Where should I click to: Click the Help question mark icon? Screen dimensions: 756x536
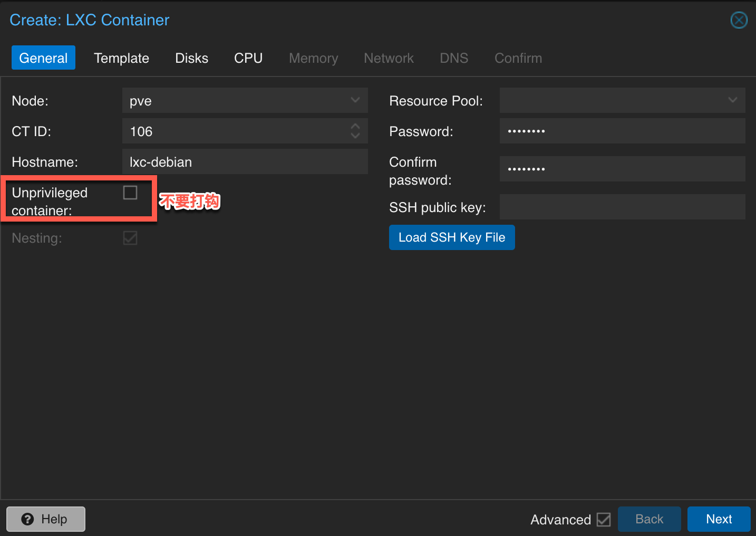pyautogui.click(x=27, y=519)
